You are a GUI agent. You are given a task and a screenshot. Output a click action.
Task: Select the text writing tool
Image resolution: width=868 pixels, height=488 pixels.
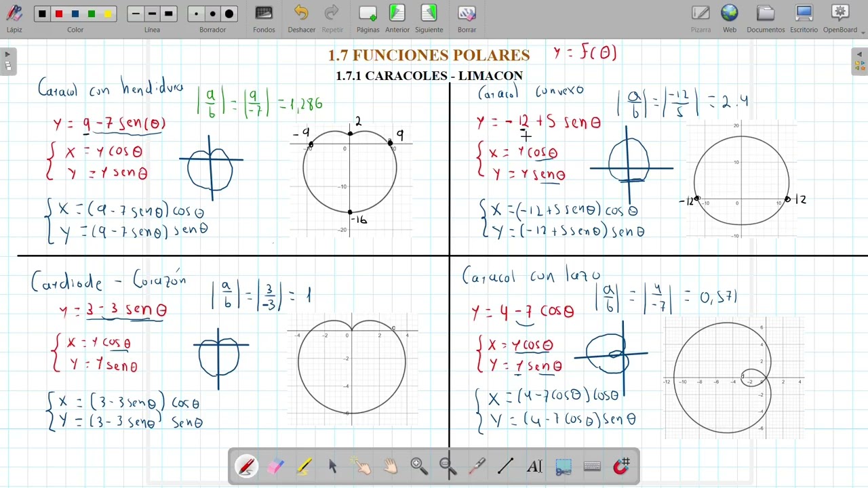click(x=534, y=466)
